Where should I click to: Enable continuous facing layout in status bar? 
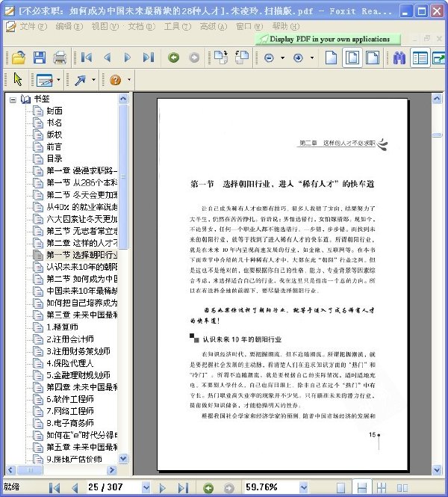click(x=382, y=488)
